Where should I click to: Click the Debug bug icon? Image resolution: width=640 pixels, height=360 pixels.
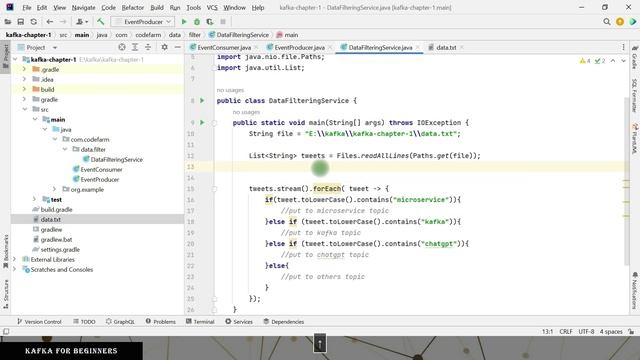[x=197, y=22]
